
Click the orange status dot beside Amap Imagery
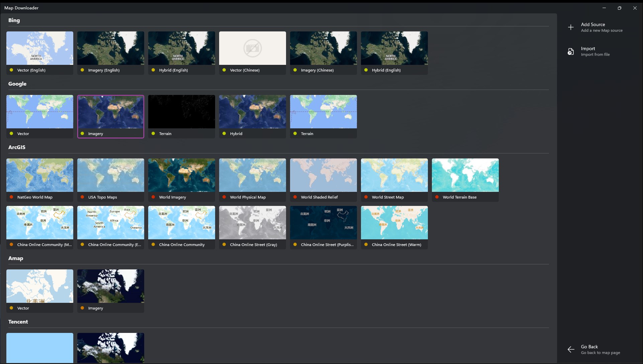pos(82,308)
